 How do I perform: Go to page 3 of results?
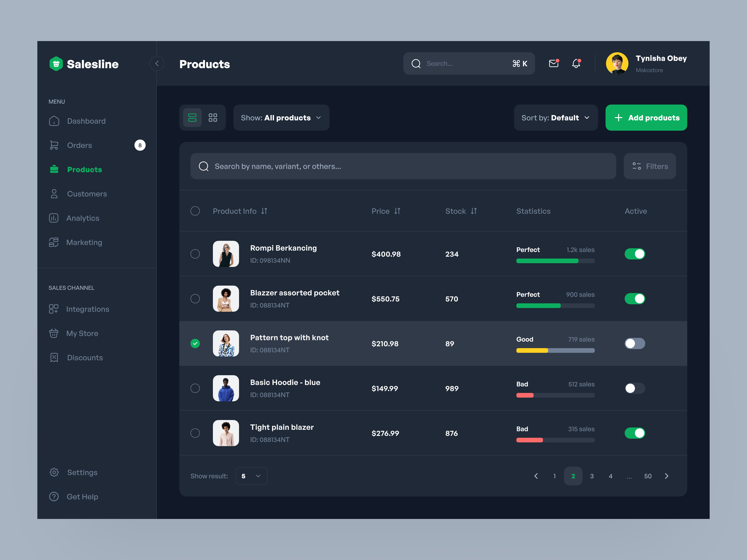tap(592, 476)
